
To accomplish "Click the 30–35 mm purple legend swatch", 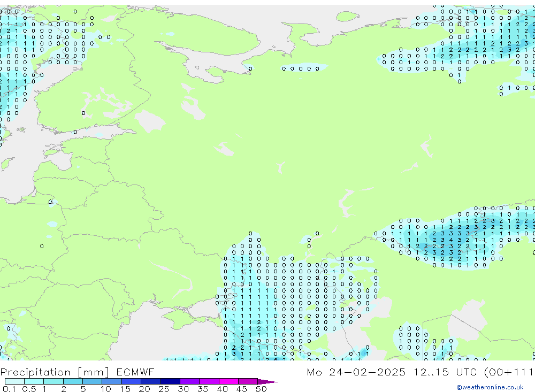I will 189,381.
